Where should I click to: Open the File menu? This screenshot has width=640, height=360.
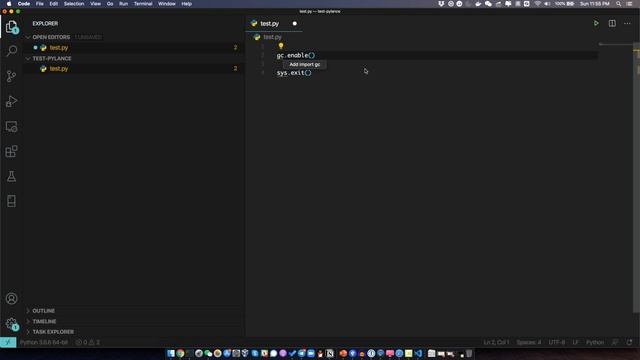(x=40, y=4)
